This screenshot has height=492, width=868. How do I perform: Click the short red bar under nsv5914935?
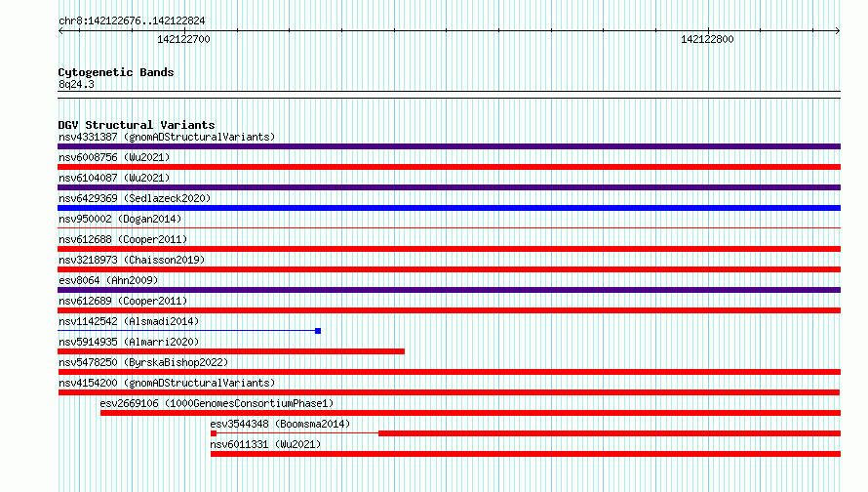click(231, 351)
